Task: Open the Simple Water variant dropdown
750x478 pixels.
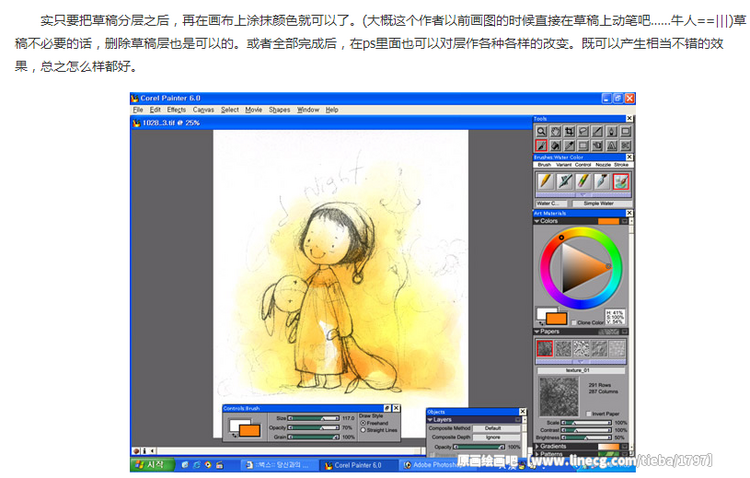Action: [602, 203]
